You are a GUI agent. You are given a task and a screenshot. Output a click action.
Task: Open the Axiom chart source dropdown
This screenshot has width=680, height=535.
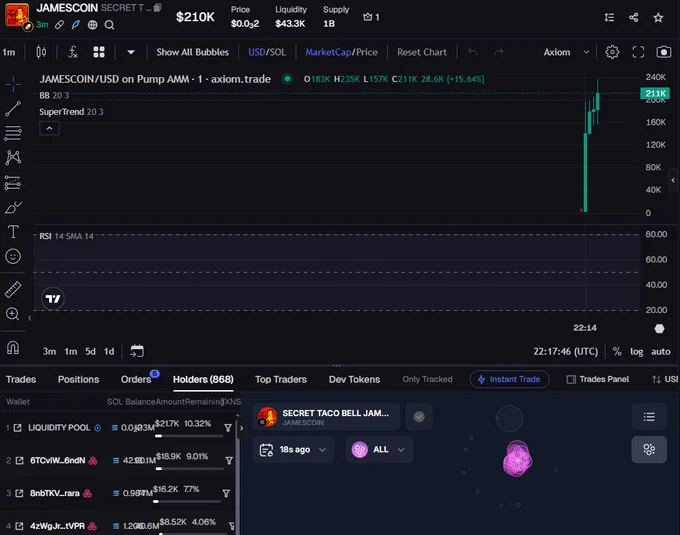566,52
